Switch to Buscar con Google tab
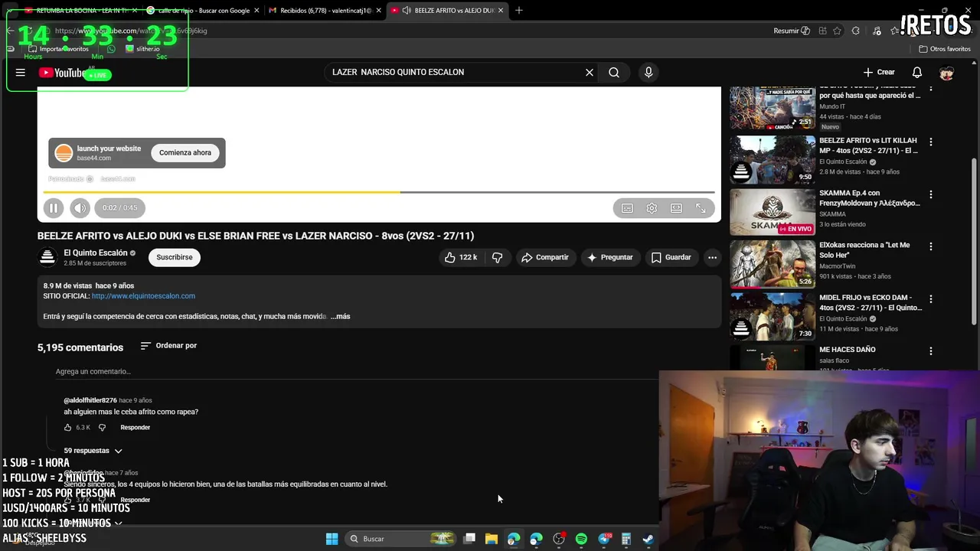The width and height of the screenshot is (980, 551). pos(201,11)
